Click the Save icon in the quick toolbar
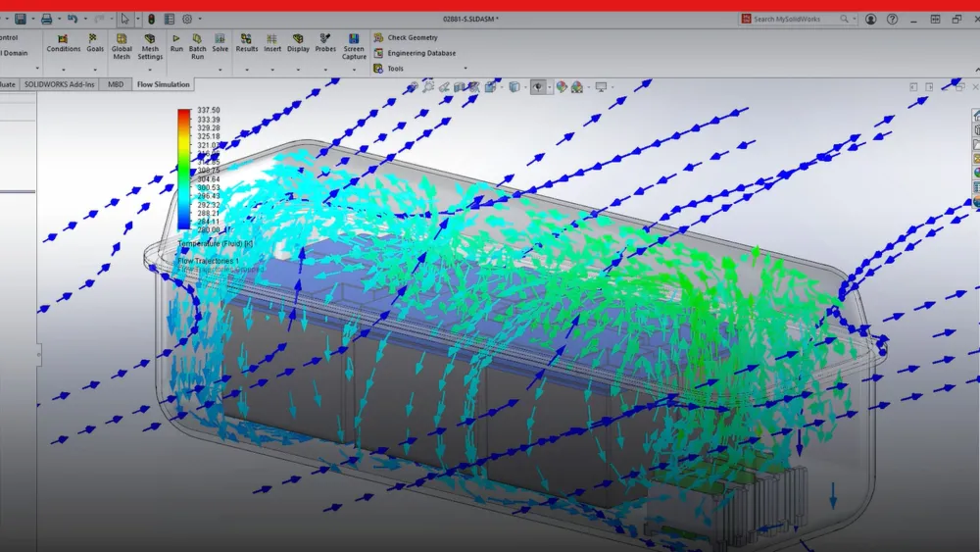The height and width of the screenshot is (552, 980). (x=21, y=20)
